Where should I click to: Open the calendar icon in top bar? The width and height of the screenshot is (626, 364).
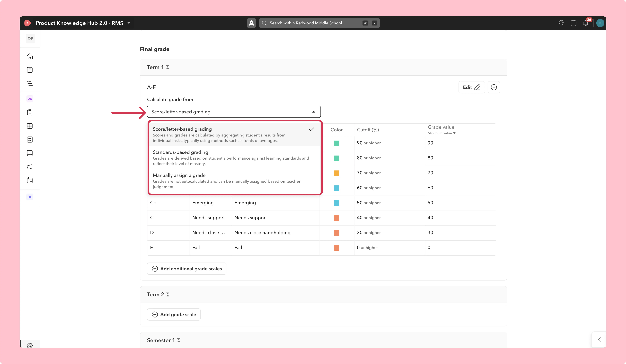click(573, 23)
